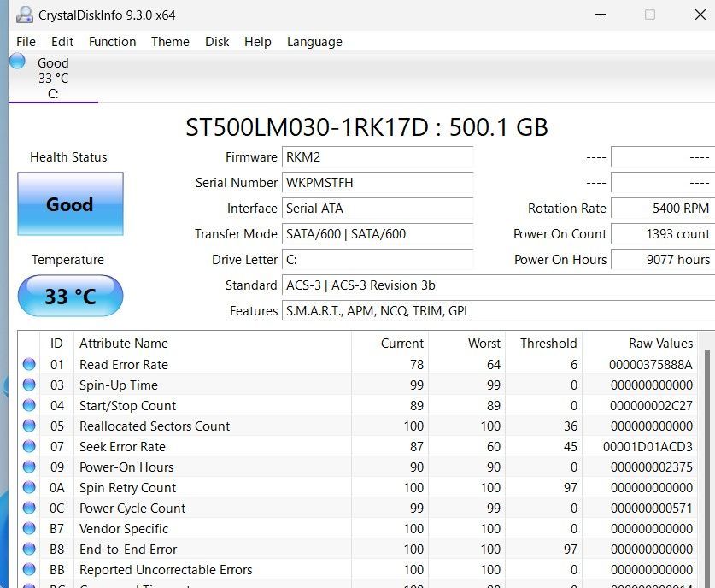Click the Transfer Mode SATA/600 field

click(378, 234)
